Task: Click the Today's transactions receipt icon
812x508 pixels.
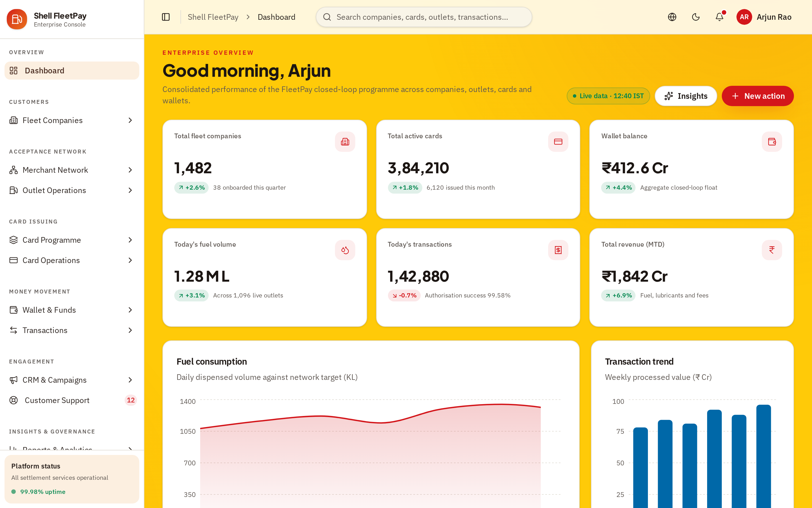Action: (x=558, y=250)
